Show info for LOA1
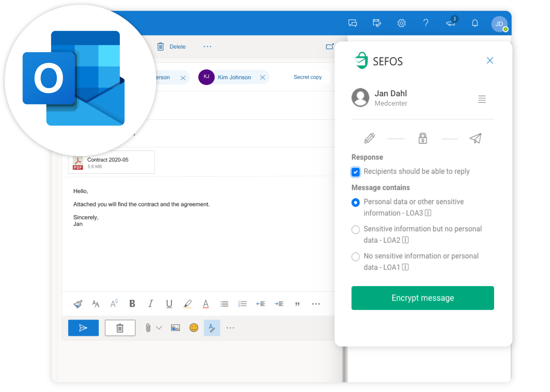550x392 pixels. [x=405, y=267]
